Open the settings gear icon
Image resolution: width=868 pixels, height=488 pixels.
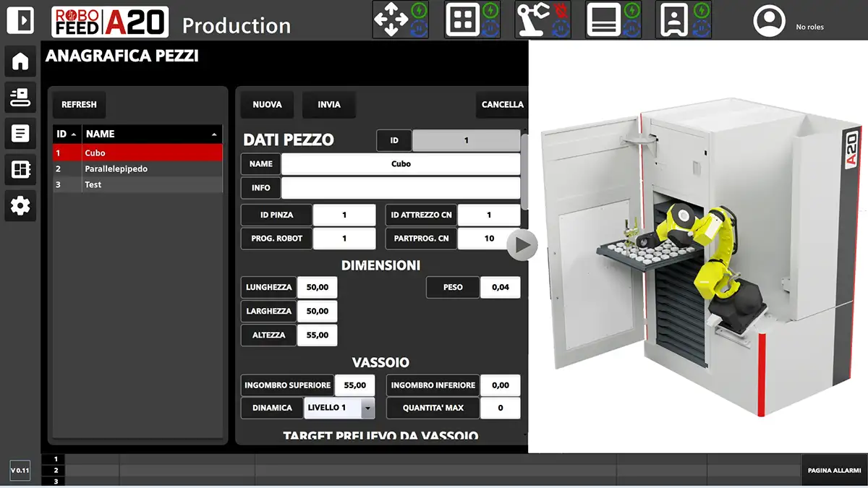tap(20, 207)
